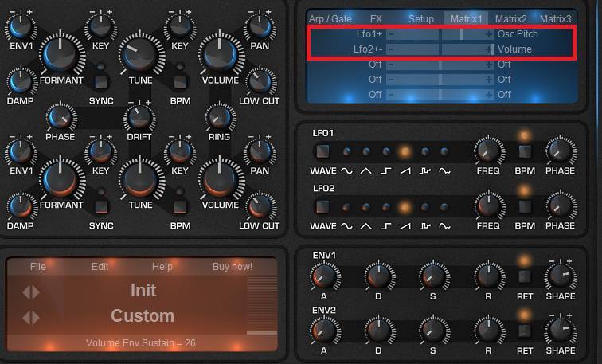Click the LFO2 WAVE selector button
This screenshot has width=602, height=364.
pyautogui.click(x=322, y=207)
